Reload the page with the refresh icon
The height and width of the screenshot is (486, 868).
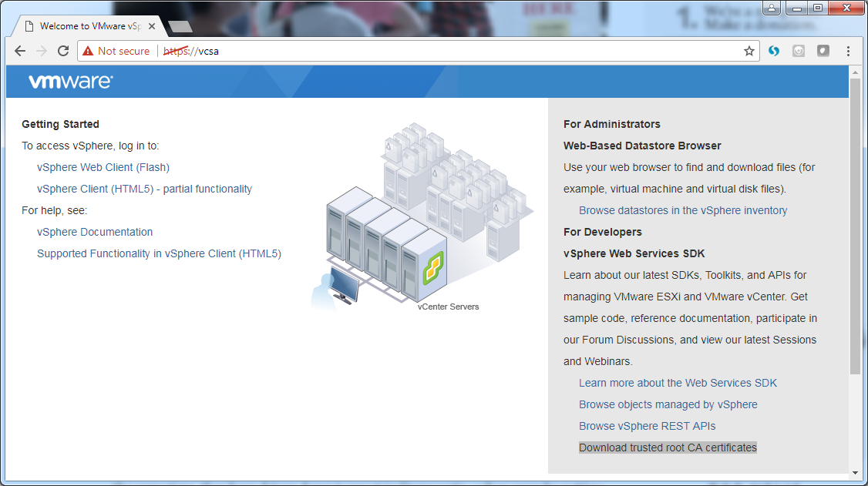[63, 51]
